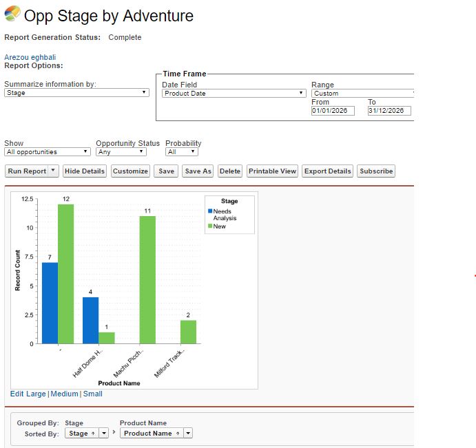Image resolution: width=476 pixels, height=448 pixels.
Task: Click the green Machu Picchu bar labeled 11
Action: coord(147,280)
